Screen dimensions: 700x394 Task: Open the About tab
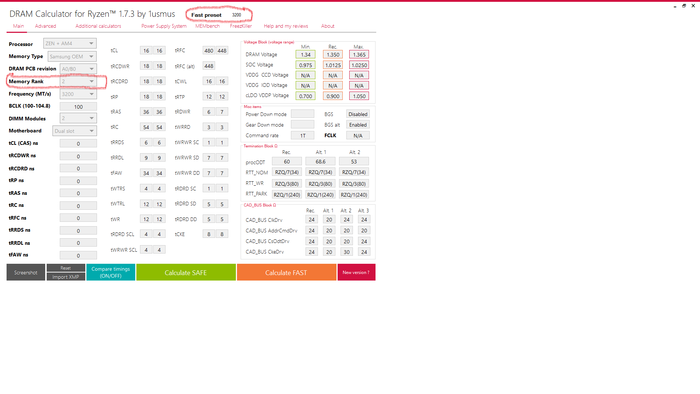tap(328, 26)
